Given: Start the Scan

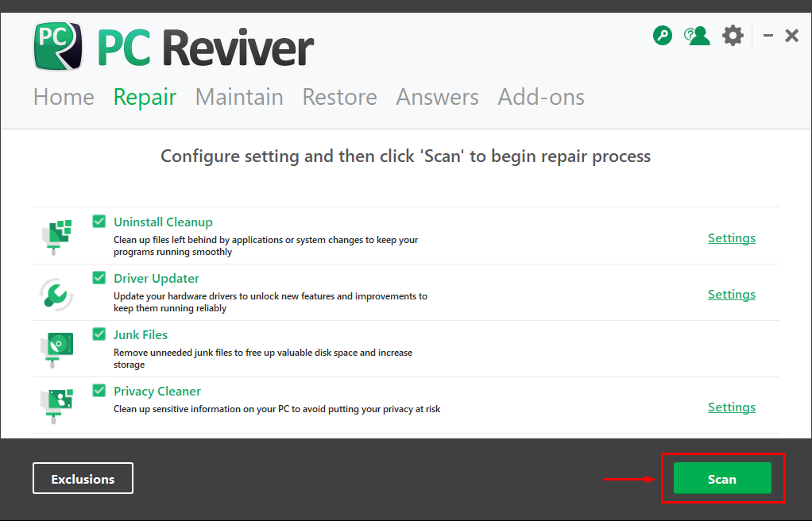Looking at the screenshot, I should [x=722, y=478].
